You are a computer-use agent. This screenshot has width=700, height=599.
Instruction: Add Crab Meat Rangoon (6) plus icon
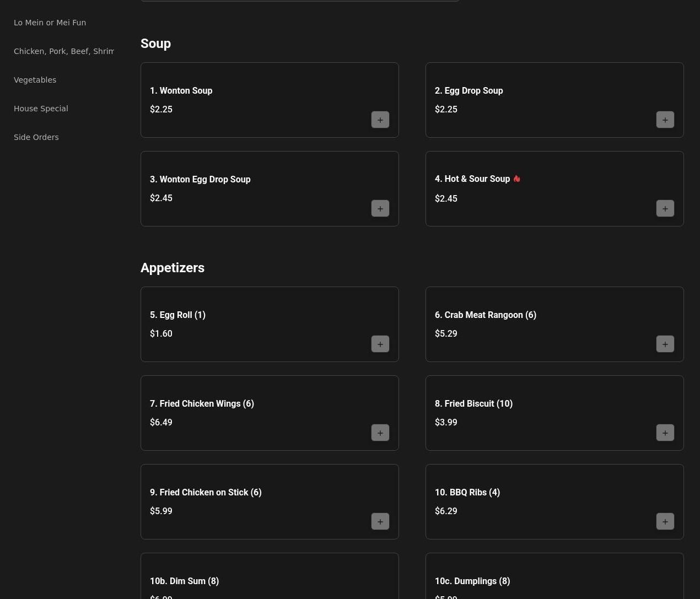coord(665,344)
